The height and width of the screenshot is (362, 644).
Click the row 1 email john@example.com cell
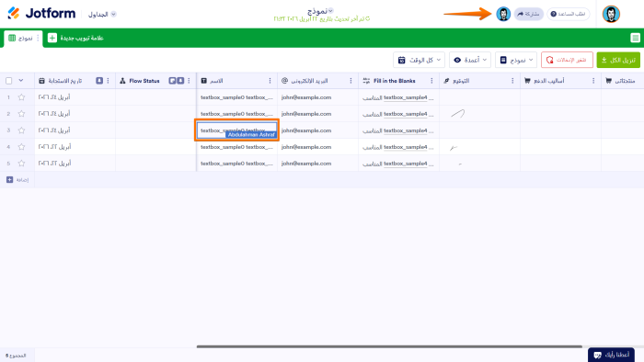pyautogui.click(x=317, y=97)
